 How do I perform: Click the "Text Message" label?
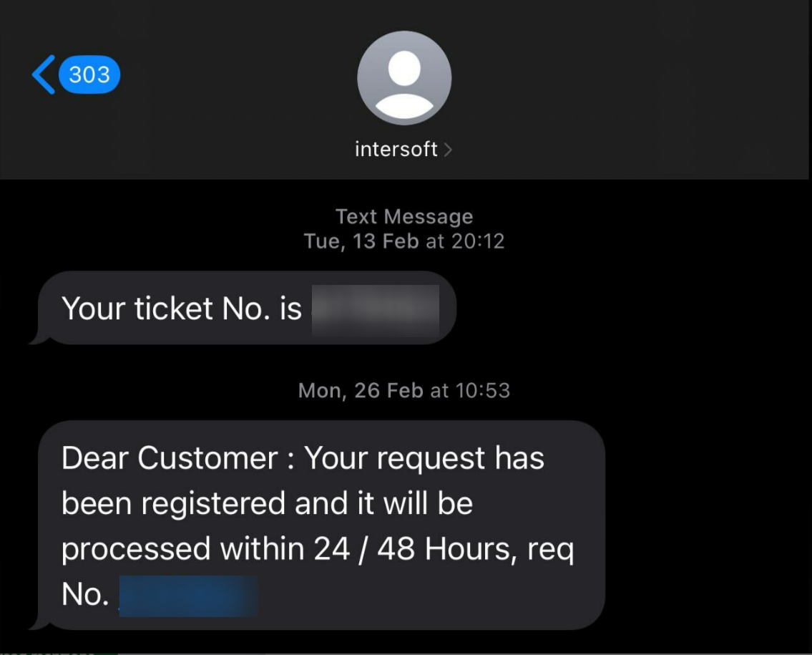[x=404, y=216]
